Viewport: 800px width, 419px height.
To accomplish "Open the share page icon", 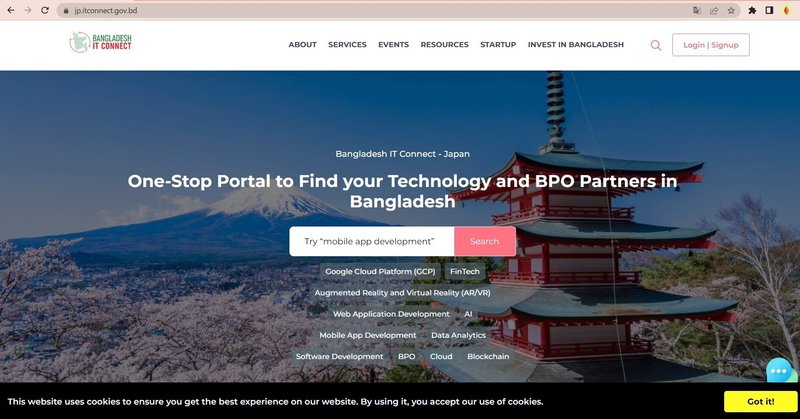I will pyautogui.click(x=714, y=10).
